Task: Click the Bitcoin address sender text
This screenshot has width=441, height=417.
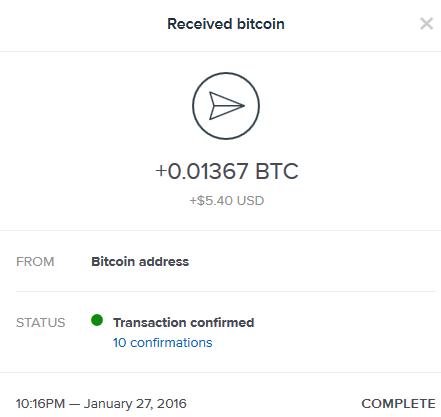Action: tap(140, 262)
